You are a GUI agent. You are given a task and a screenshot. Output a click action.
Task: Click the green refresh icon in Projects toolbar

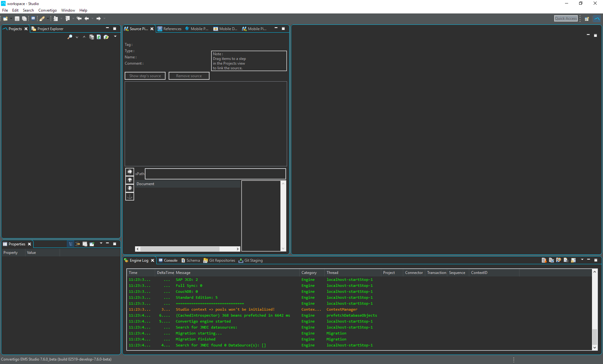coord(99,37)
